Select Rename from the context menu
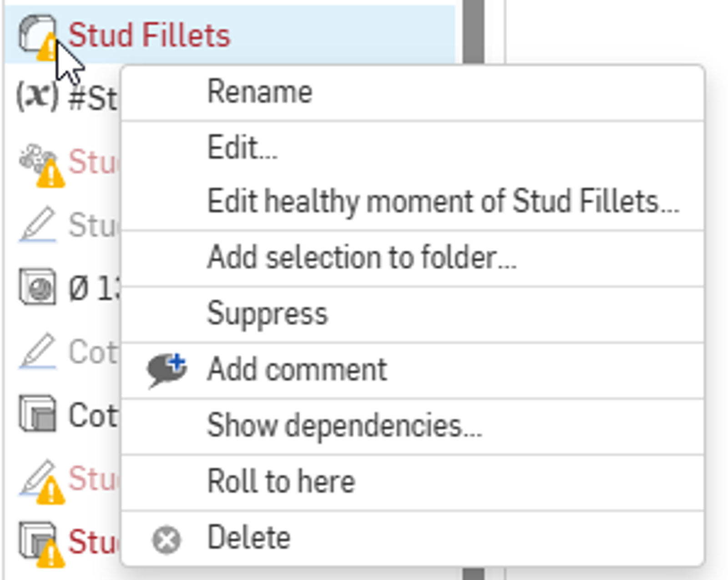 (259, 91)
